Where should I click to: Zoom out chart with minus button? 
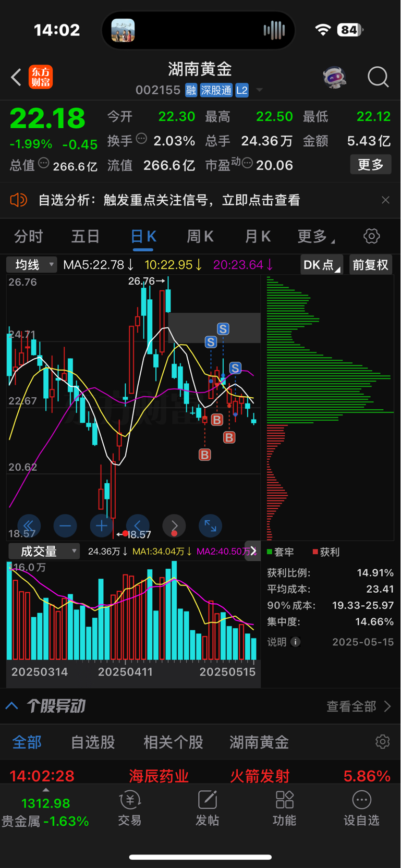tap(65, 526)
